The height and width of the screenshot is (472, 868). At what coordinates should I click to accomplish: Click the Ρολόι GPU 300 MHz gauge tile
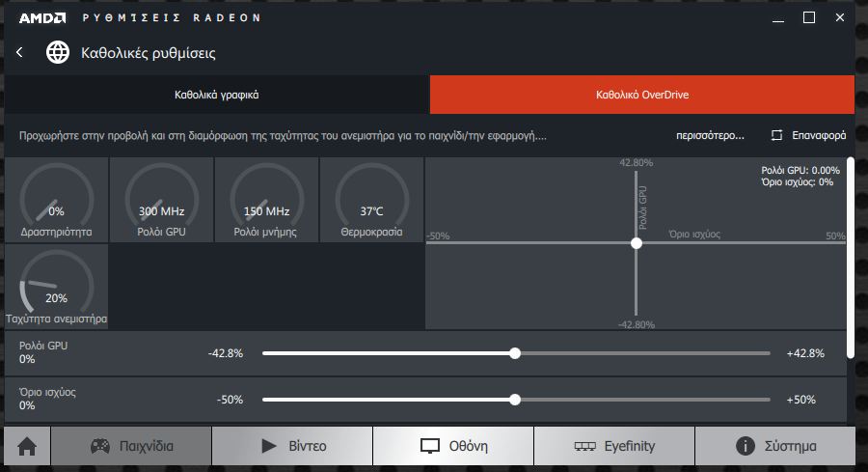point(162,200)
